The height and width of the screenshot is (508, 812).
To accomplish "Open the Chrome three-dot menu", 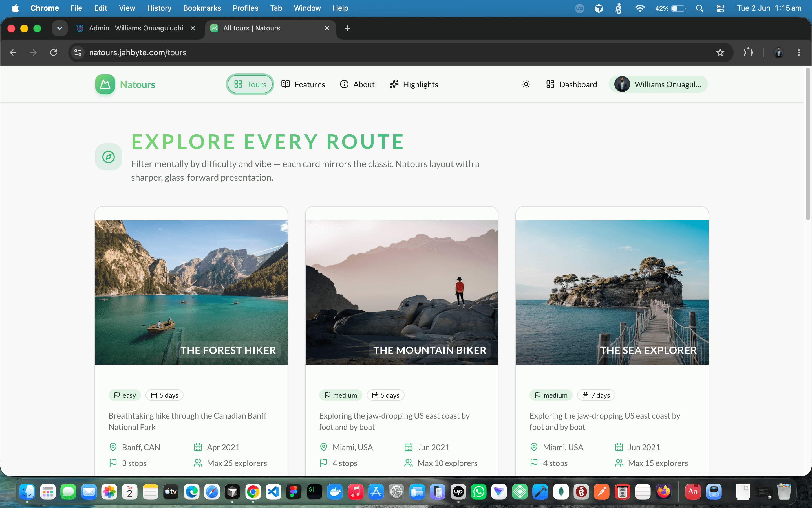I will click(x=799, y=52).
